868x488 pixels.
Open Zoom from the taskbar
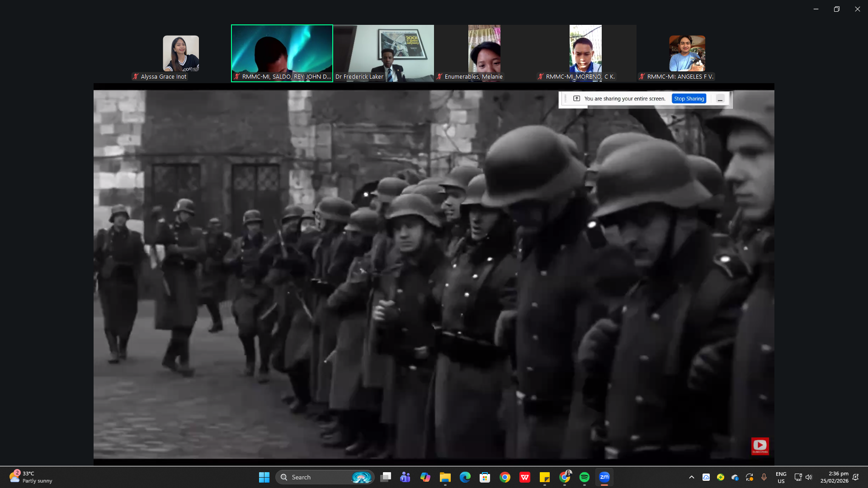pyautogui.click(x=604, y=477)
